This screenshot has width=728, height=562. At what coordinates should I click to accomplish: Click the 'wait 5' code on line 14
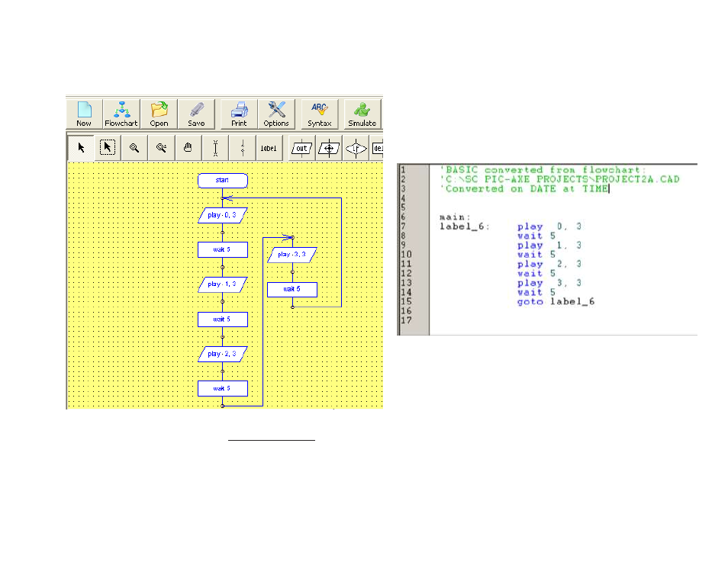coord(536,292)
